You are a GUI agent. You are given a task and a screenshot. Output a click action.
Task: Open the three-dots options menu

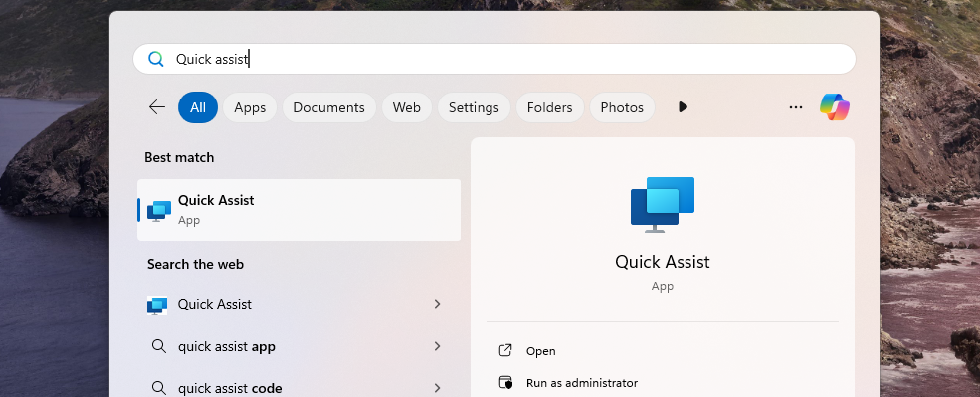point(795,107)
